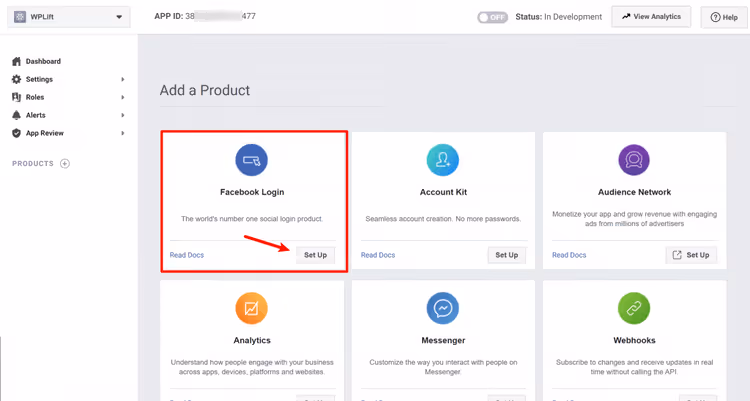Screen dimensions: 750x401
Task: Click "Subscribe to changes and receive updates" description
Action: click(x=634, y=367)
